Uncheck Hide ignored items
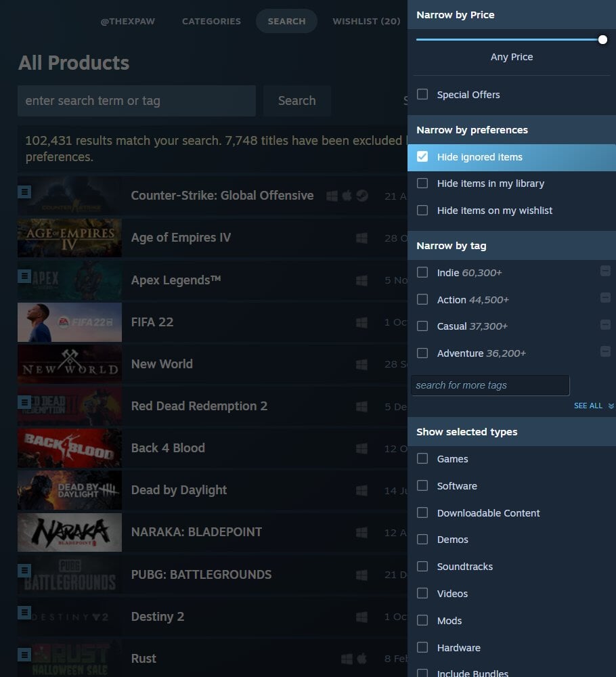 tap(422, 156)
